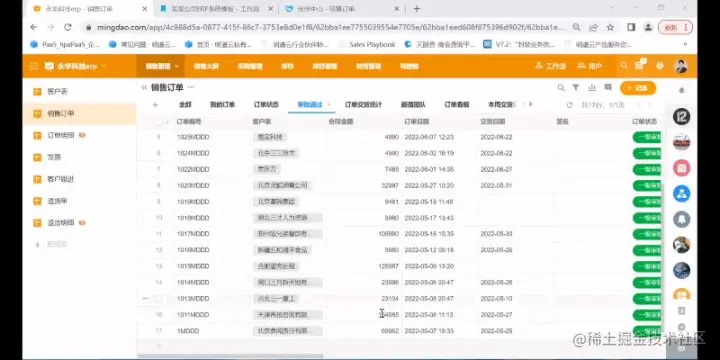Image resolution: width=720 pixels, height=360 pixels.
Task: Select the order number 1020MDDD
Action: pyautogui.click(x=193, y=186)
